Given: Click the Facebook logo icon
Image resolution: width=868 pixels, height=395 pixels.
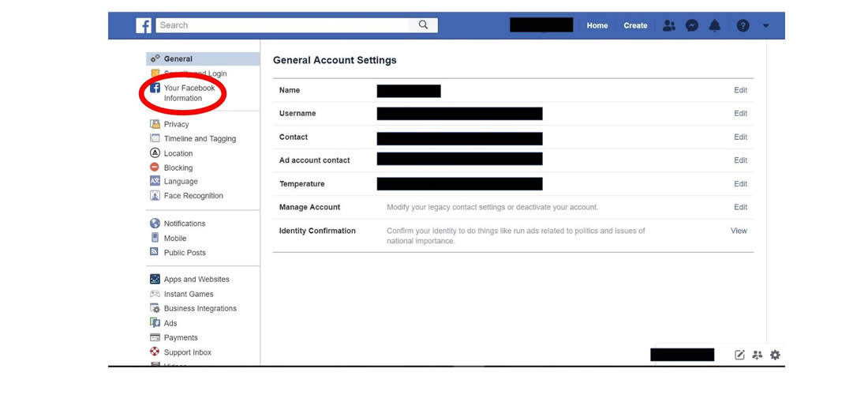Looking at the screenshot, I should tap(144, 25).
